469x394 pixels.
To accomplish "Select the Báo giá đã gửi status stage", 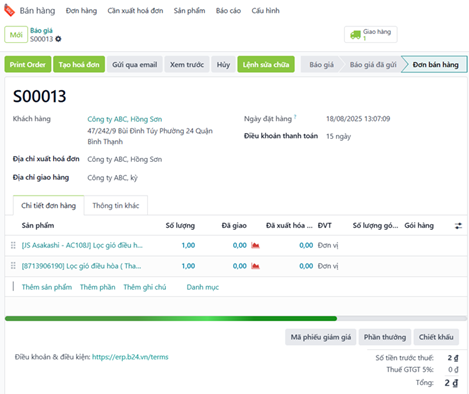I will (373, 64).
